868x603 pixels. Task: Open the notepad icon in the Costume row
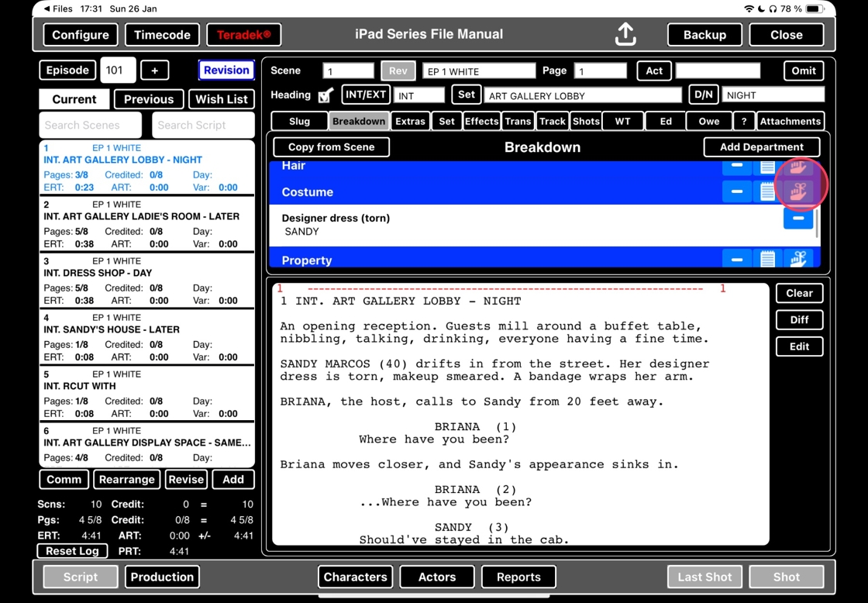pos(767,191)
